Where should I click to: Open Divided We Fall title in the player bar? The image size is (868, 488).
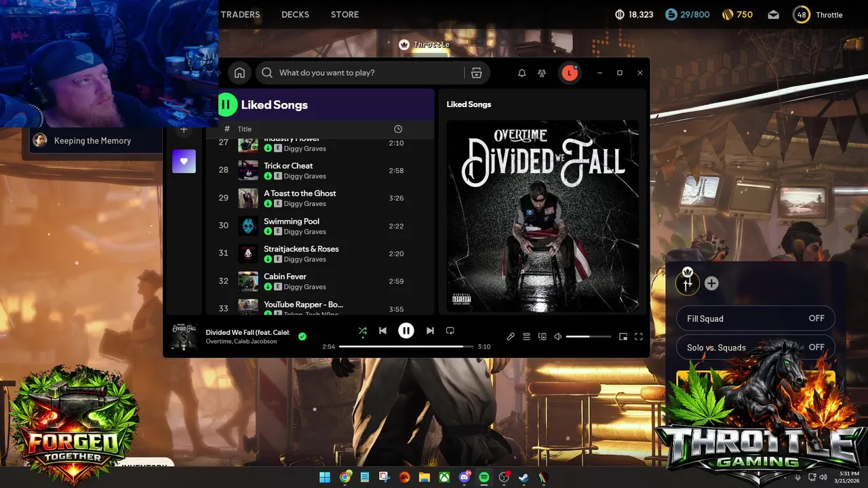coord(248,332)
